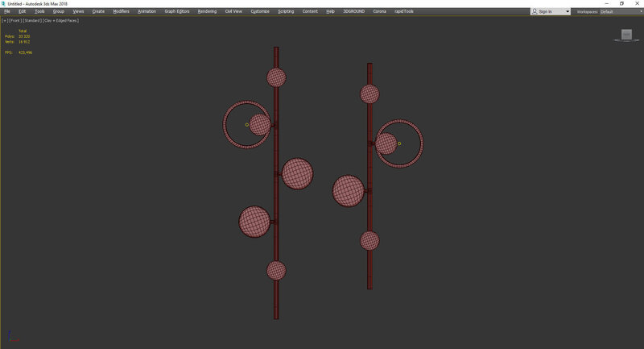Image resolution: width=644 pixels, height=349 pixels.
Task: Open the [+] viewport general menu
Action: click(x=4, y=20)
